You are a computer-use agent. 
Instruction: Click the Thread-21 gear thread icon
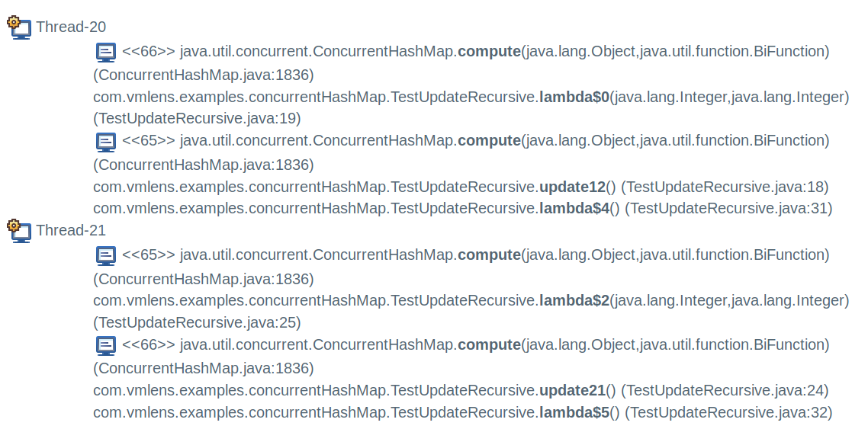pos(19,231)
